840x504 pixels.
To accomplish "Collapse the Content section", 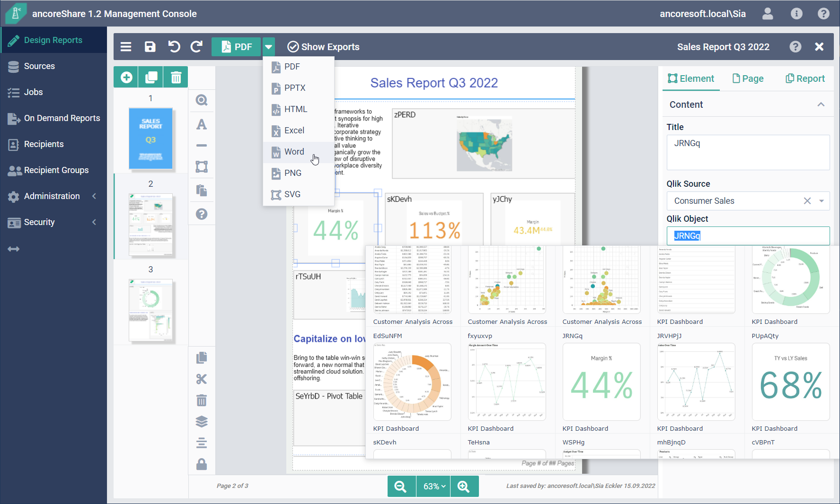I will point(821,104).
